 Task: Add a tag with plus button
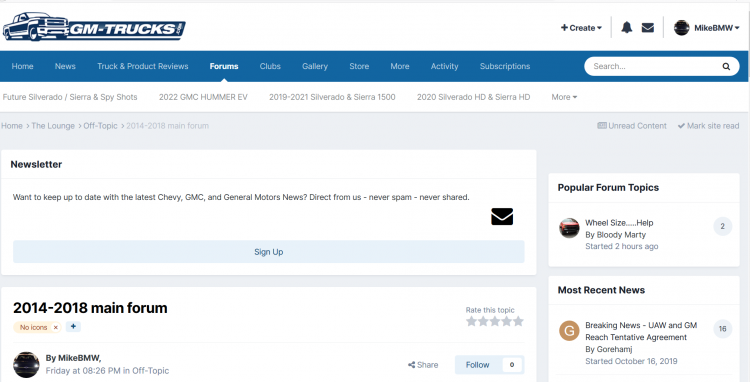(x=73, y=327)
